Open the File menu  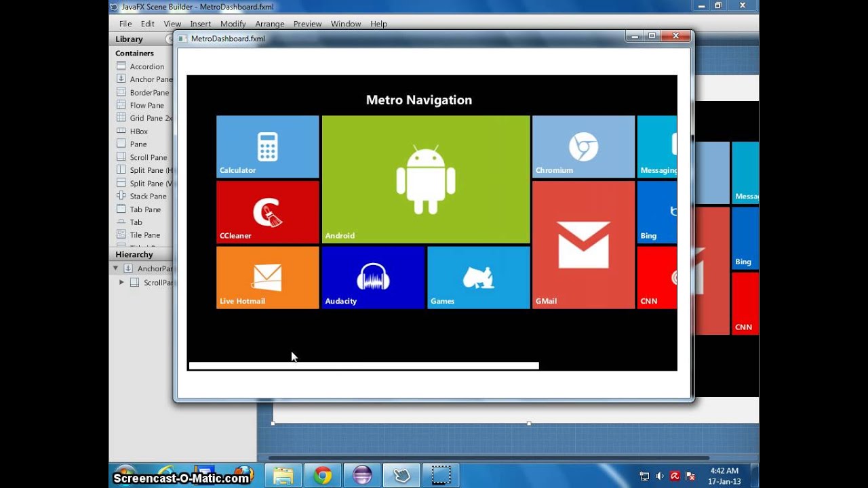pos(125,24)
